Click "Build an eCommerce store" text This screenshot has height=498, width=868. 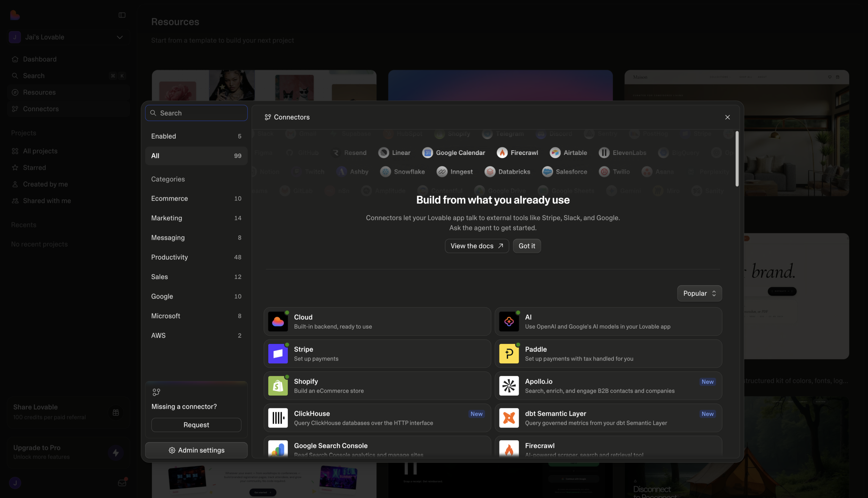[329, 391]
